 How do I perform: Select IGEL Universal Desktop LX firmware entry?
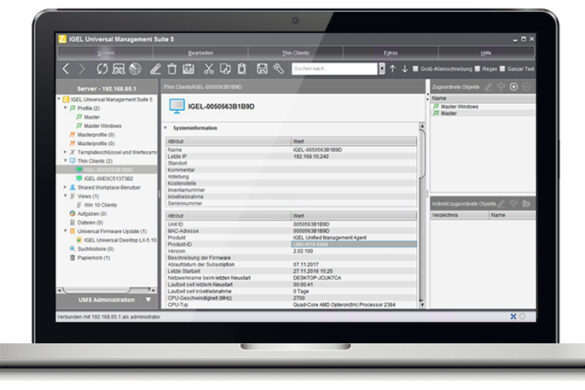(120, 240)
